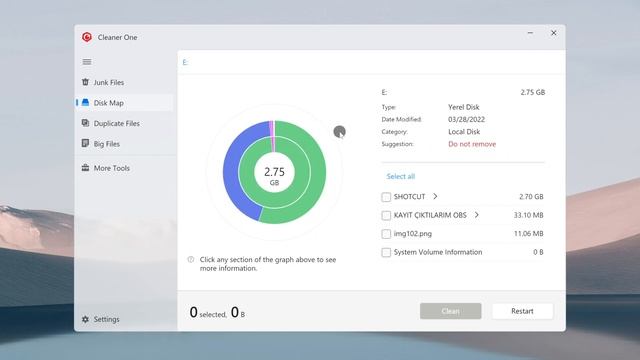
Task: Click the Big Files icon
Action: (x=85, y=143)
